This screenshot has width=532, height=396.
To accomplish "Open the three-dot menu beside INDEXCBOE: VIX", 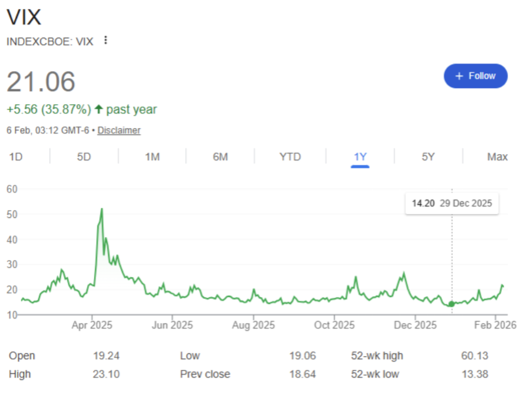I will [x=105, y=40].
